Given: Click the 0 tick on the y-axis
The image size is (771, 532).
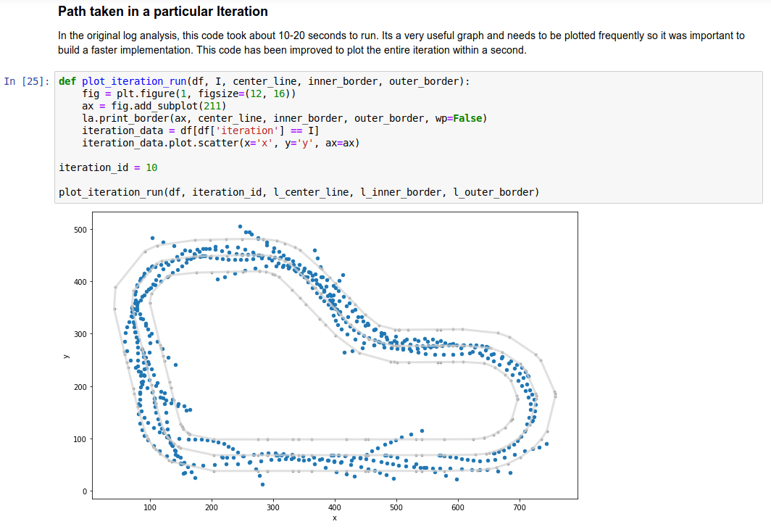Looking at the screenshot, I should coord(85,491).
